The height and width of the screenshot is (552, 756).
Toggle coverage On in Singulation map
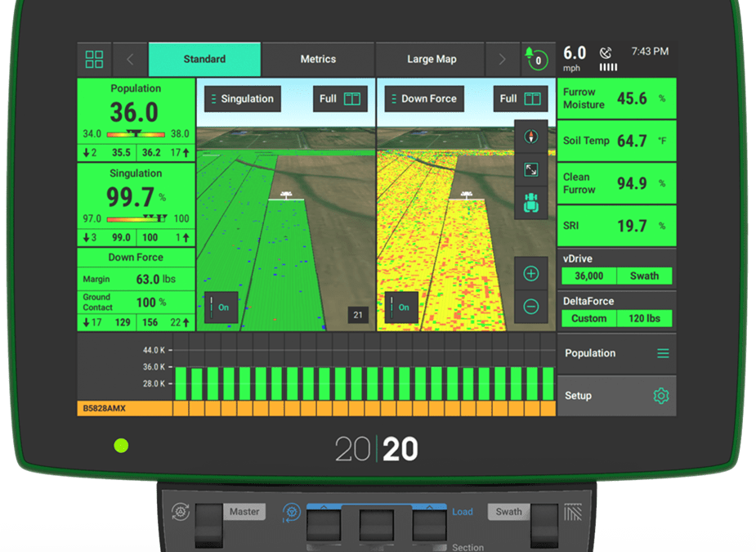click(221, 307)
